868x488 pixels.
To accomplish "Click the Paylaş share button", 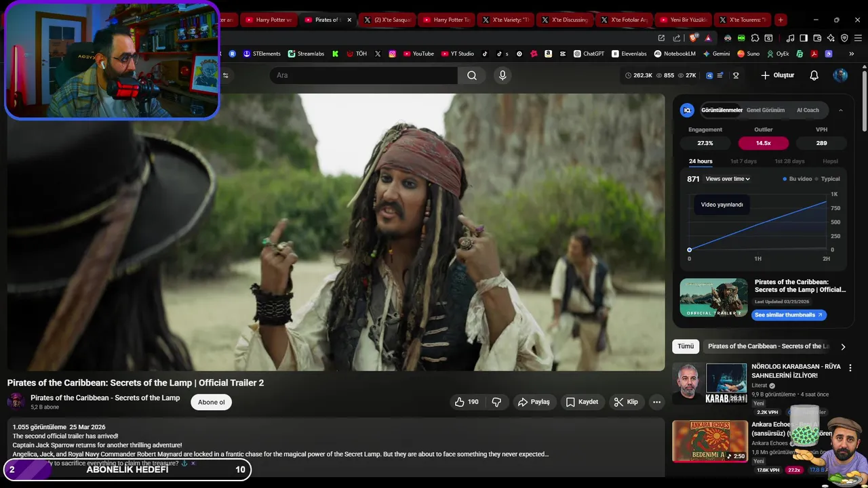I will click(534, 402).
